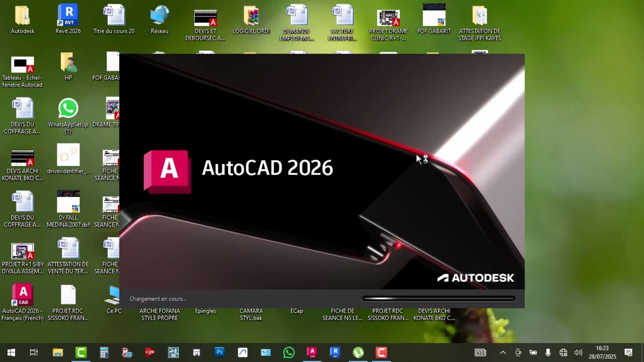Image resolution: width=644 pixels, height=362 pixels.
Task: Open the HP user folder
Action: [68, 66]
